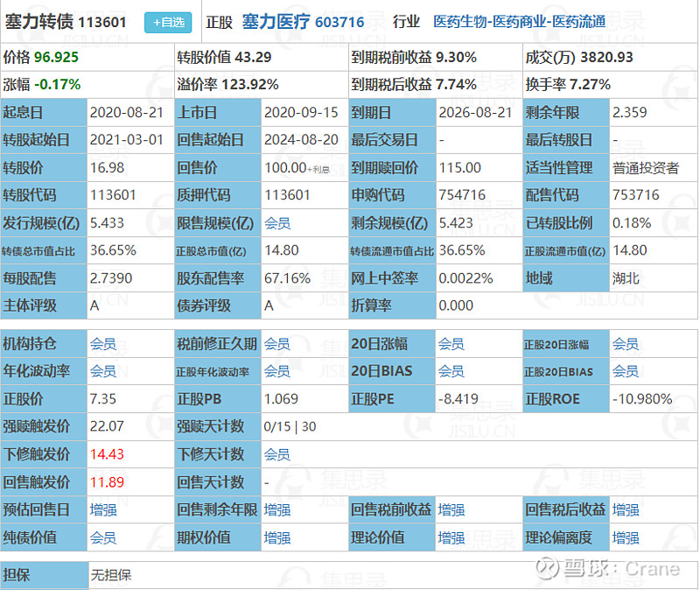Select 正股PE value -8.419

point(458,399)
